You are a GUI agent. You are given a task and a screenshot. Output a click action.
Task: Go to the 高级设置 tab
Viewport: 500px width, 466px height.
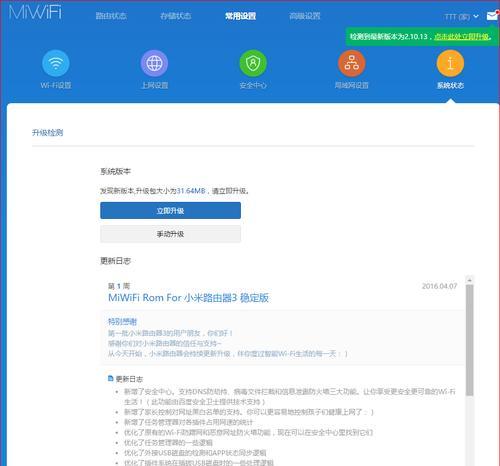305,16
